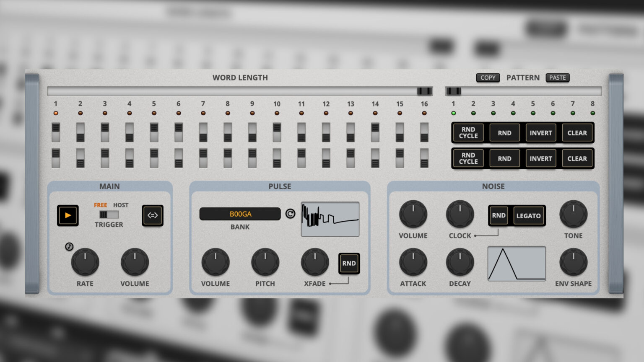Click the WORD LENGTH slider handle
The height and width of the screenshot is (362, 644).
click(424, 91)
